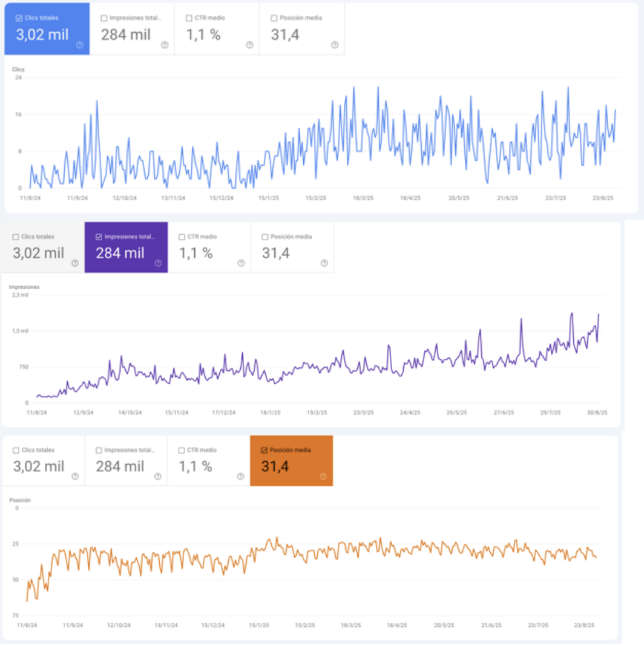The width and height of the screenshot is (644, 645).
Task: Select the CTR medio 1,1 % card above position chart
Action: (x=208, y=460)
